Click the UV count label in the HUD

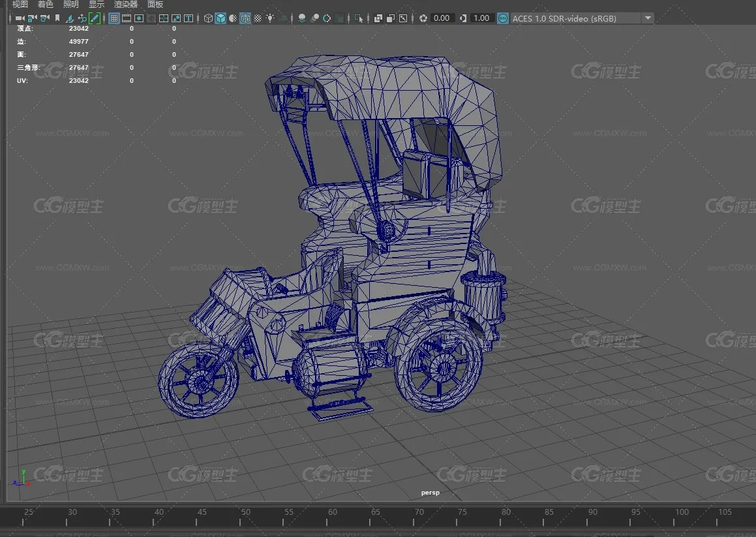point(22,80)
